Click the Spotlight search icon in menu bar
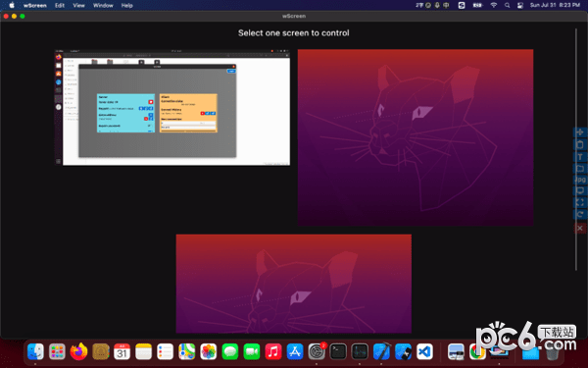Viewport: 588px width, 368px height. [507, 5]
